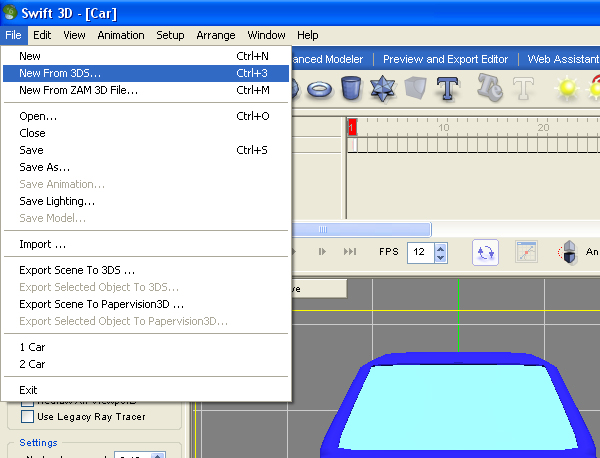Click the grayed Save Model... entry
This screenshot has height=458, width=600.
(x=146, y=218)
